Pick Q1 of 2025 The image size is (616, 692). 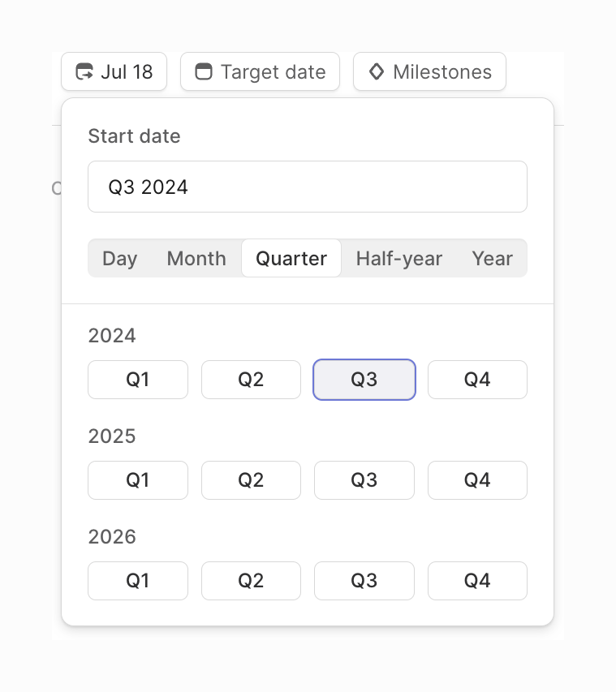point(137,479)
